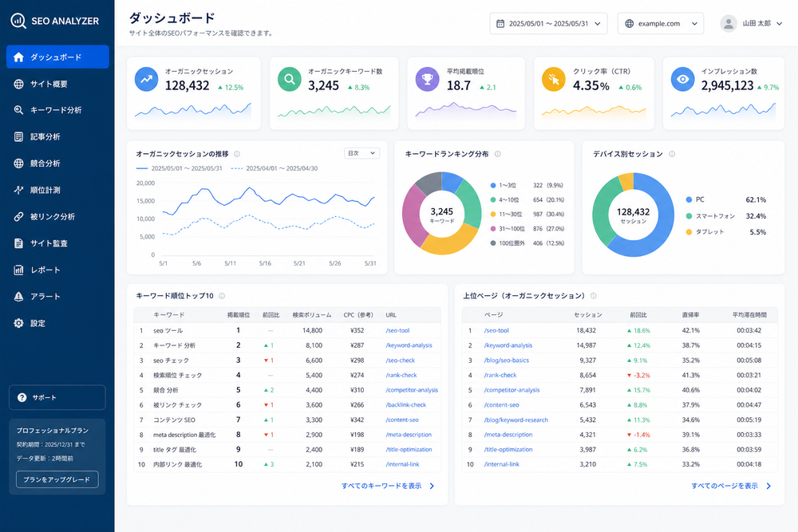Click info icon beside デバイス別セッション
Screen dimensions: 798x532
(672, 154)
